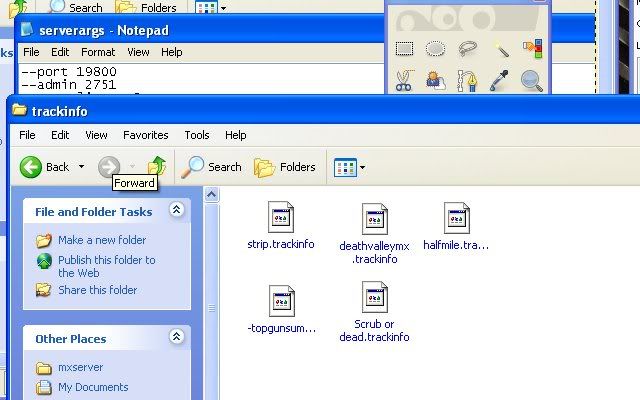
Task: Click serverargs Notepad title bar icon
Action: (x=27, y=29)
